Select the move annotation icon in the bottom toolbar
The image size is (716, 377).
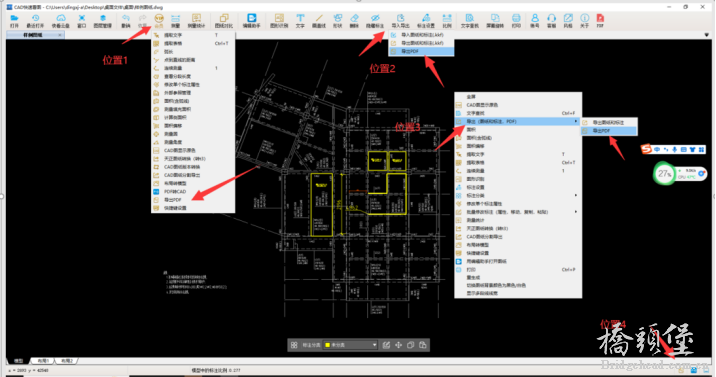coord(398,345)
